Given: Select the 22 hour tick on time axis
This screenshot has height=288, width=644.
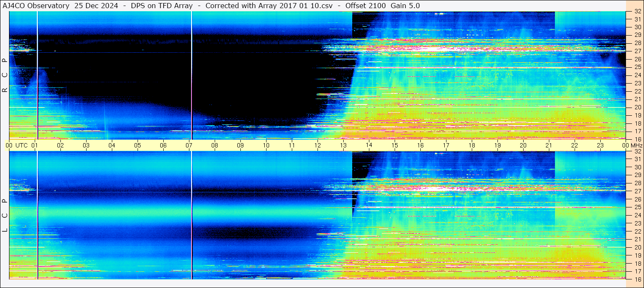Looking at the screenshot, I should pos(575,145).
